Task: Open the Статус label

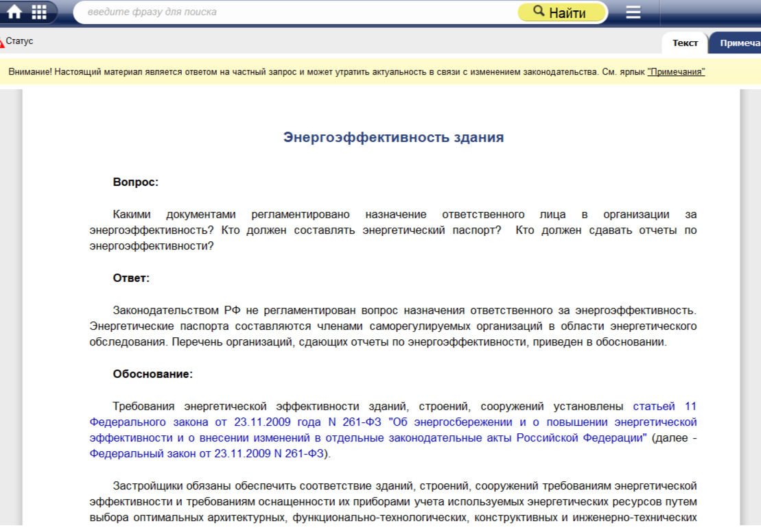Action: coord(19,41)
